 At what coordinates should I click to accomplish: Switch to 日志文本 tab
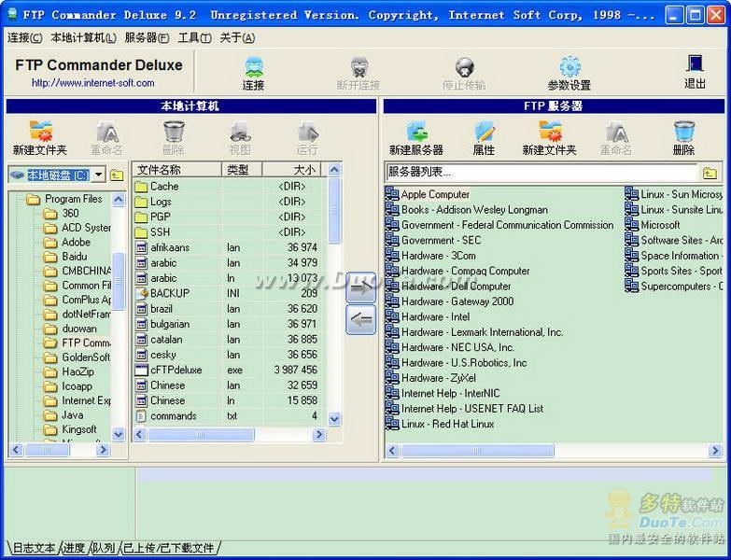coord(34,548)
